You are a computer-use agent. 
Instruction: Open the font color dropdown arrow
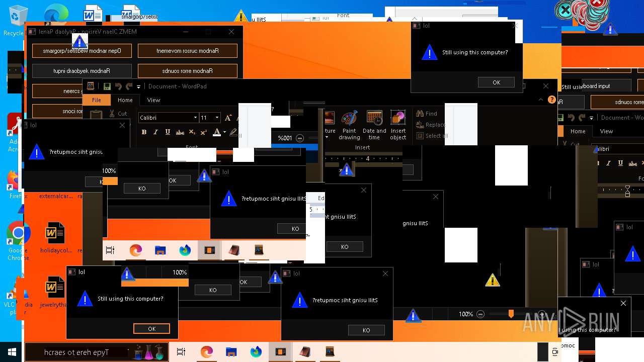click(224, 132)
